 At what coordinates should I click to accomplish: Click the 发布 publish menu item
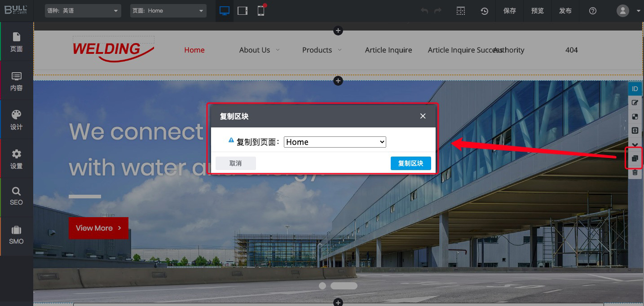coord(565,11)
